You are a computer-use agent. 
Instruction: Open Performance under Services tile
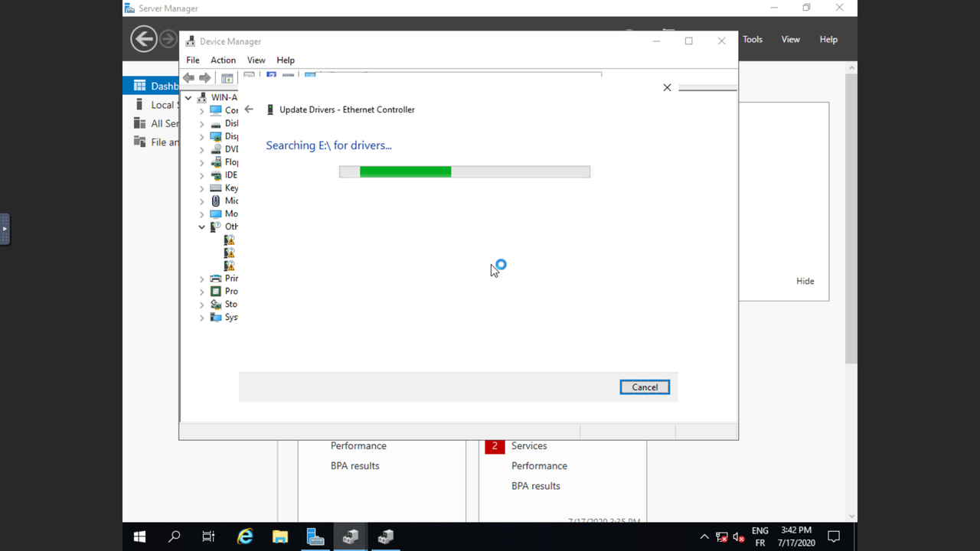pos(539,466)
